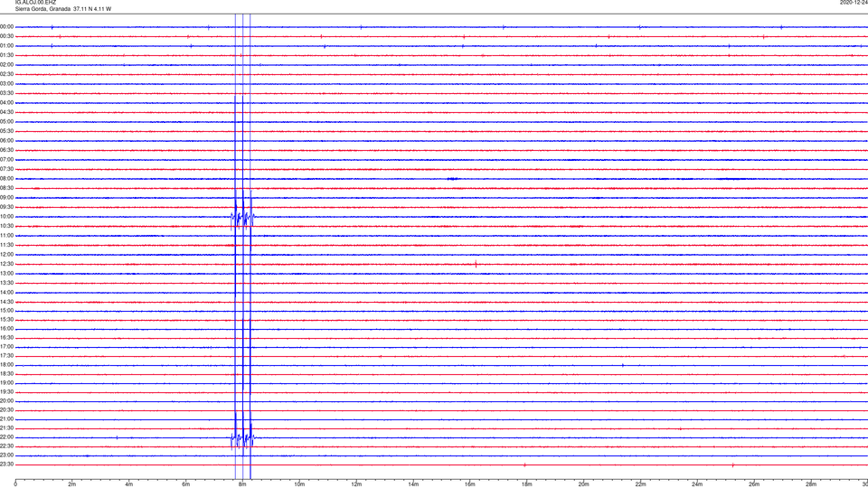
Task: Select the 01:00 trace time label
Action: tap(6, 46)
